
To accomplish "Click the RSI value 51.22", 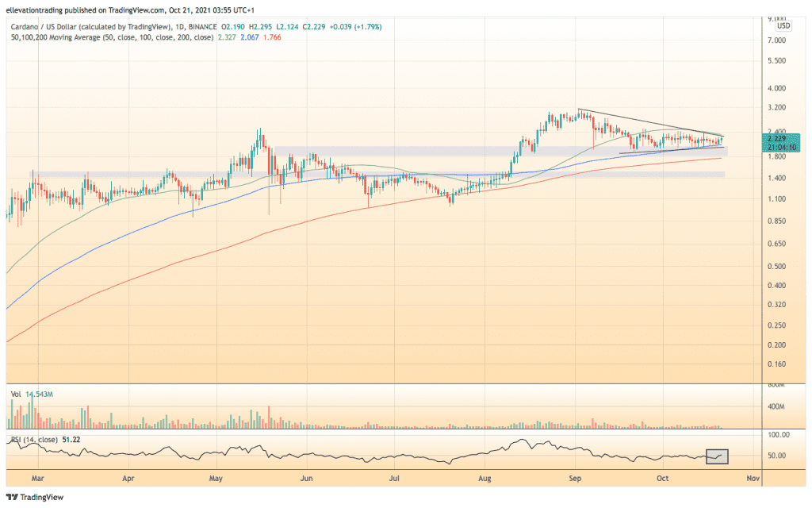I will pyautogui.click(x=71, y=440).
